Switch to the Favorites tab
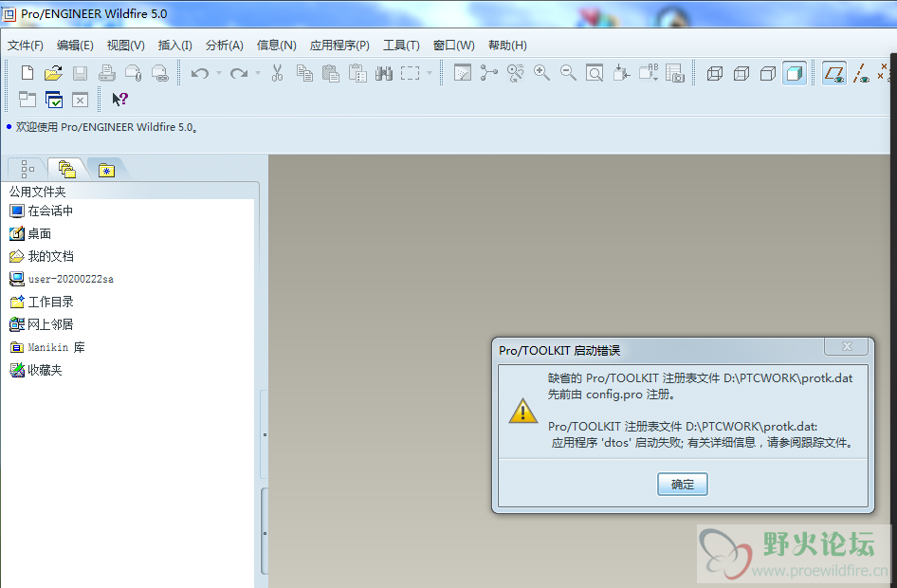897x588 pixels. pos(106,170)
